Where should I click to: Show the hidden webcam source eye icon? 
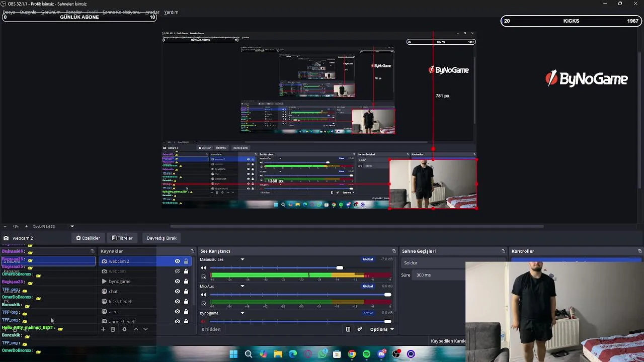click(177, 271)
